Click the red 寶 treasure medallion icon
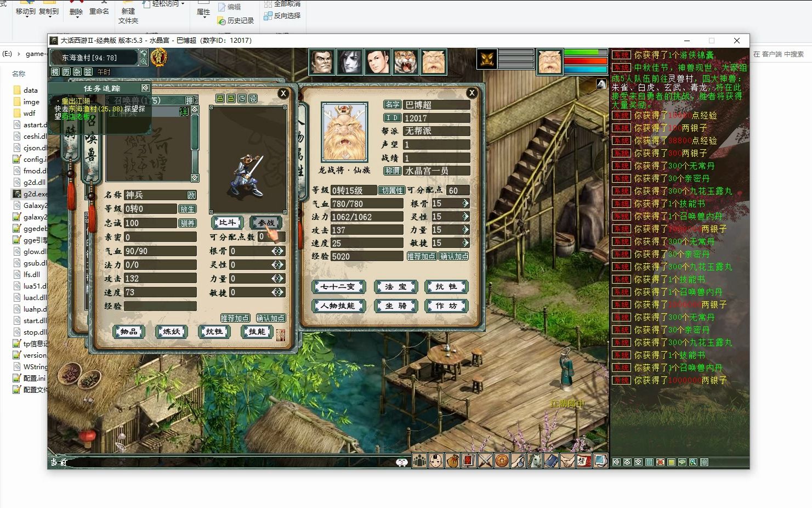Image resolution: width=812 pixels, height=508 pixels. pos(159,57)
